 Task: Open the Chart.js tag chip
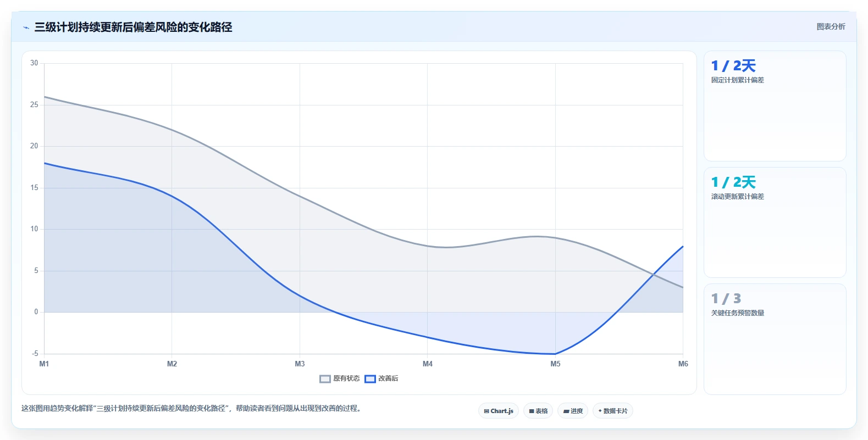499,411
